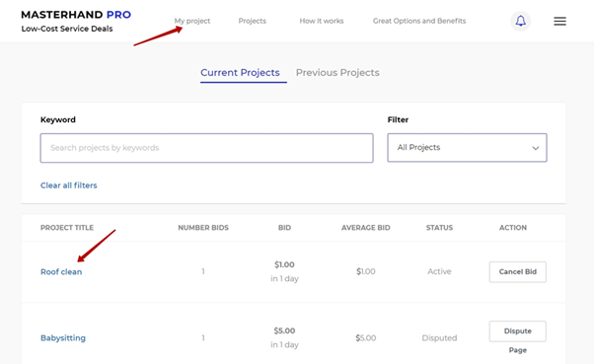594x364 pixels.
Task: Click the Filter dropdown chevron arrow
Action: pyautogui.click(x=535, y=148)
